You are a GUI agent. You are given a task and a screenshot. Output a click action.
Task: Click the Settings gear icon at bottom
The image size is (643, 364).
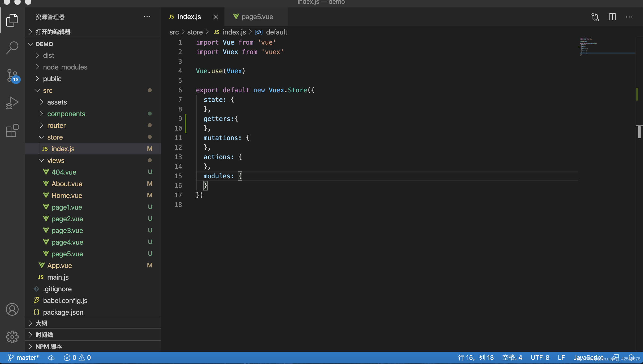12,337
